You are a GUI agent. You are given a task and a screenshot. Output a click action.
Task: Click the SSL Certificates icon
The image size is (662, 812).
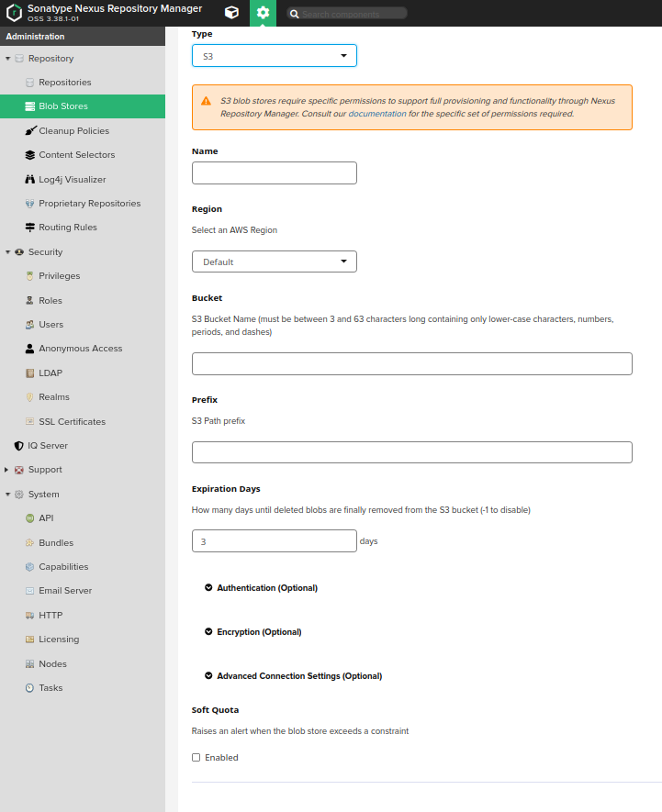pyautogui.click(x=30, y=421)
